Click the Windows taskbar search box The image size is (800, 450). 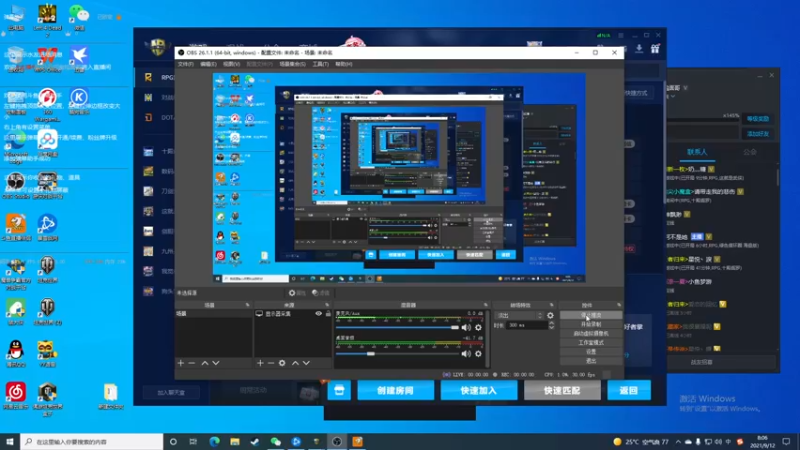[92, 442]
